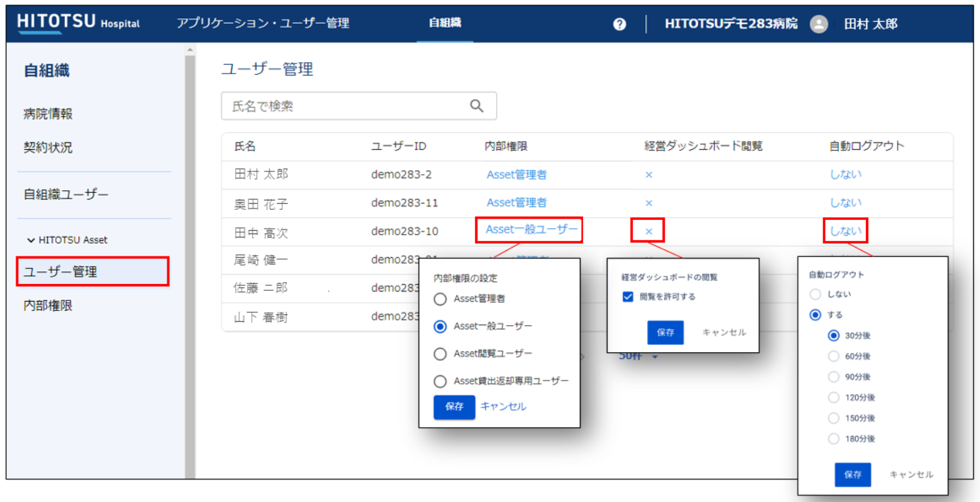Image resolution: width=980 pixels, height=502 pixels.
Task: Open 自組織ユーザー in the sidebar
Action: click(x=66, y=195)
